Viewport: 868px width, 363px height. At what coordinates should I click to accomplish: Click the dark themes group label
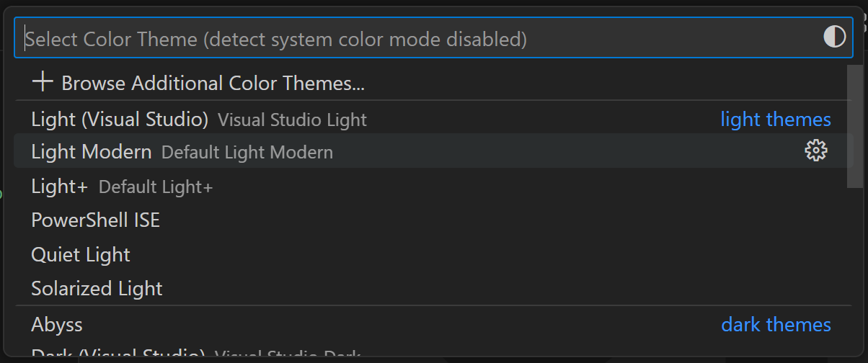point(776,324)
